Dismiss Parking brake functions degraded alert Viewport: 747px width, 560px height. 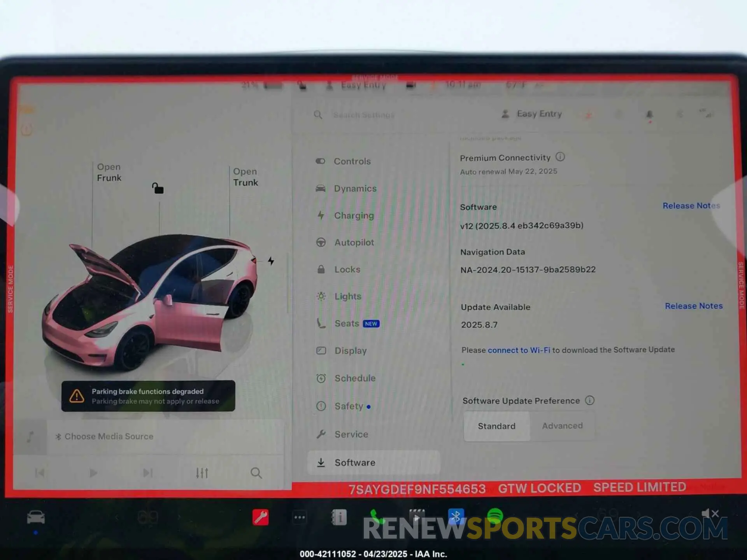(148, 396)
